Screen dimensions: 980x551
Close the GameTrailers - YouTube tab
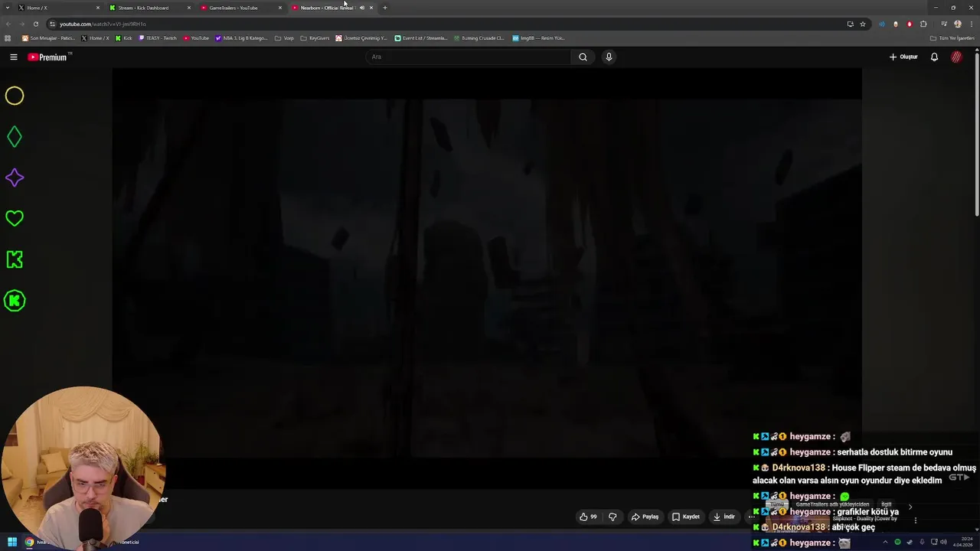point(280,8)
